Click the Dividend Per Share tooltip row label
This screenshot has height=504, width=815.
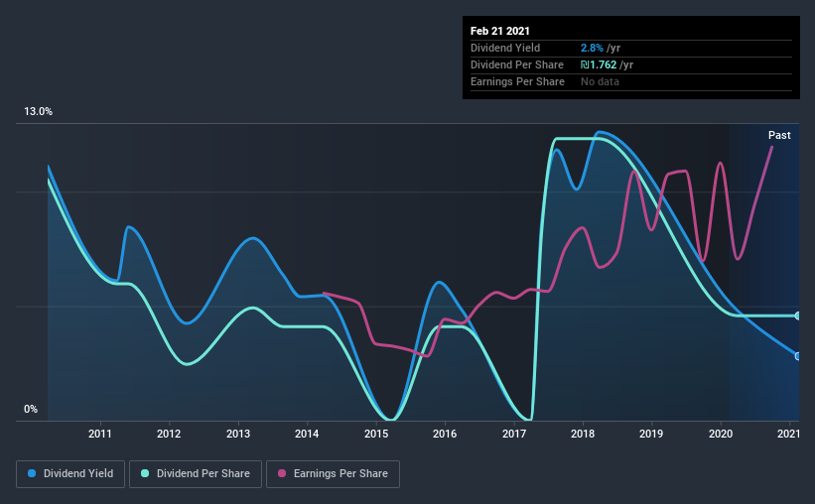pyautogui.click(x=517, y=64)
